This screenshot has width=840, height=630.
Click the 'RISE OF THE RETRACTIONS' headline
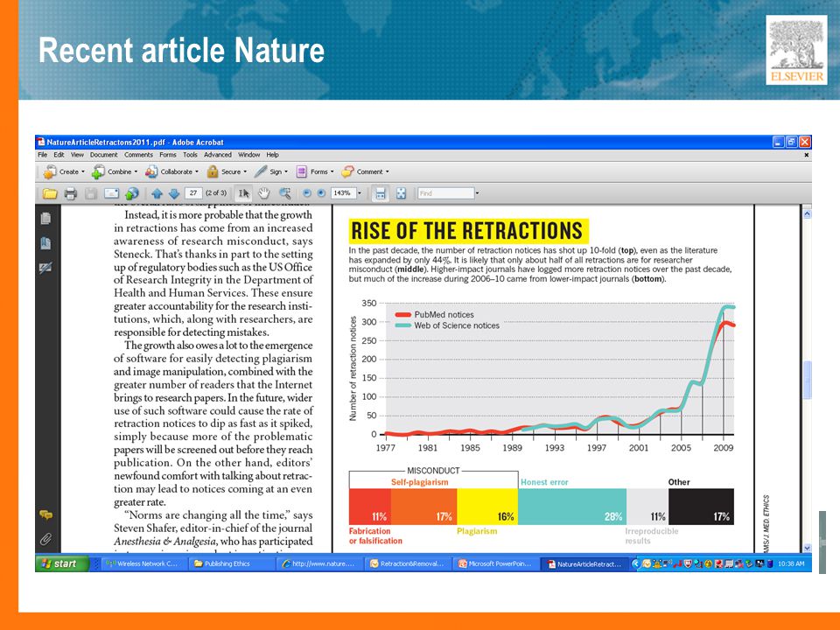[x=467, y=231]
